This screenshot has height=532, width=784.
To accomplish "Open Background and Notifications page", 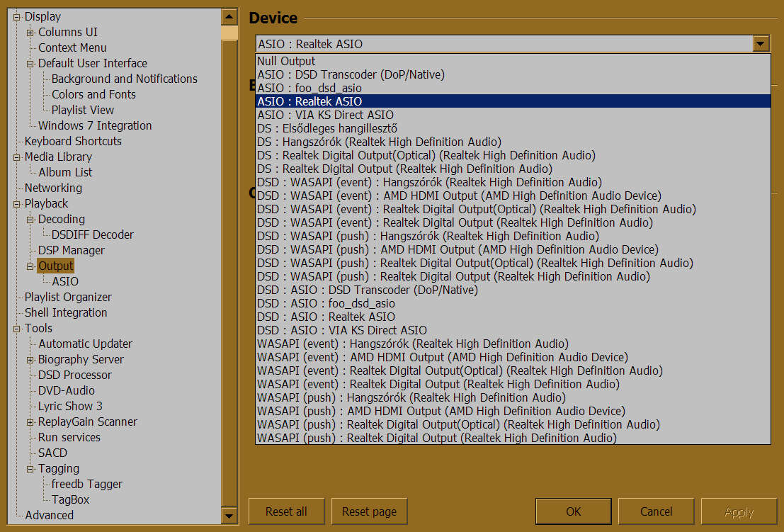I will point(125,79).
